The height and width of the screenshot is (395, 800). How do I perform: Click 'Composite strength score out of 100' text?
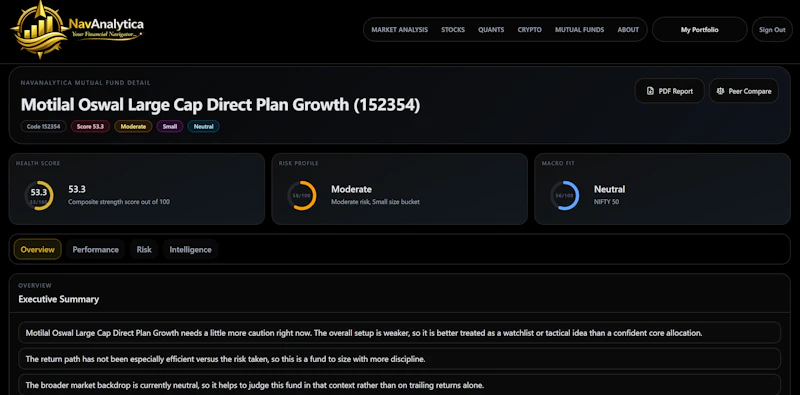tap(119, 202)
